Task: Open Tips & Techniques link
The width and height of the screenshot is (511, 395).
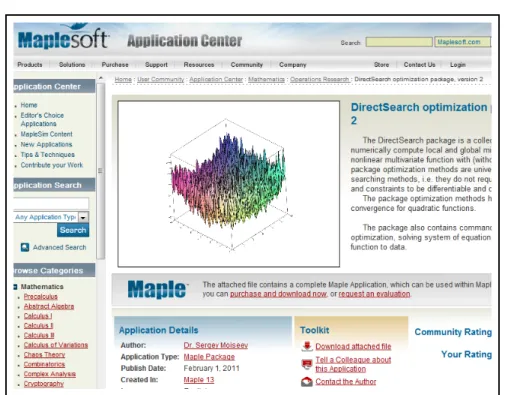Action: pos(48,155)
